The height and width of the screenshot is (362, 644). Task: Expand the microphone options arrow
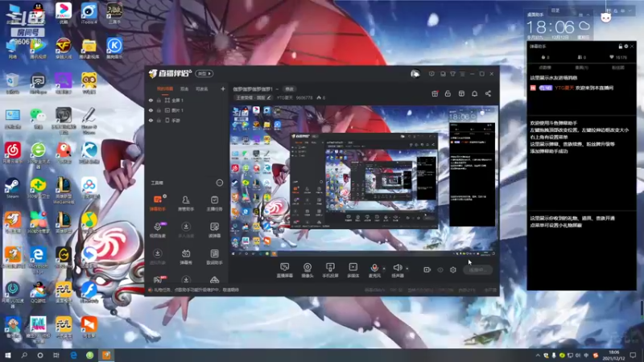(384, 269)
